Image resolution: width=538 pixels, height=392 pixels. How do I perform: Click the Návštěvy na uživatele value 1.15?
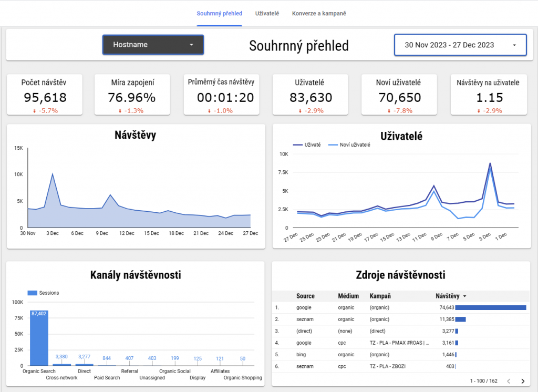pyautogui.click(x=490, y=98)
